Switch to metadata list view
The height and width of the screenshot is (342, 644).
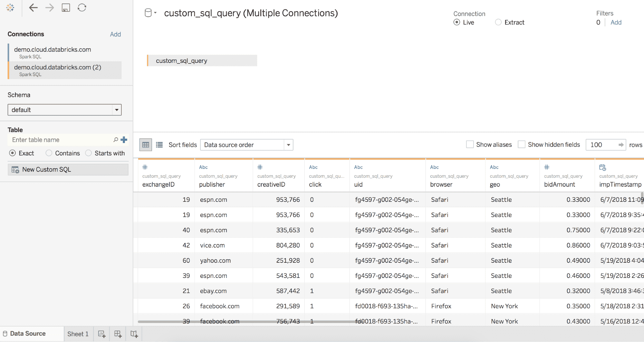coord(159,145)
